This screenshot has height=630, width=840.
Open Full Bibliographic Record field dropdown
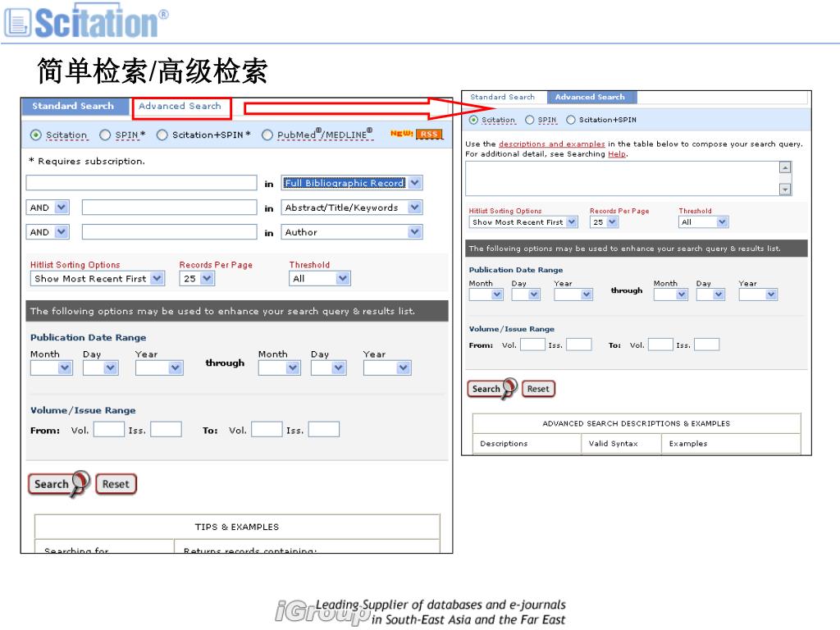point(352,183)
